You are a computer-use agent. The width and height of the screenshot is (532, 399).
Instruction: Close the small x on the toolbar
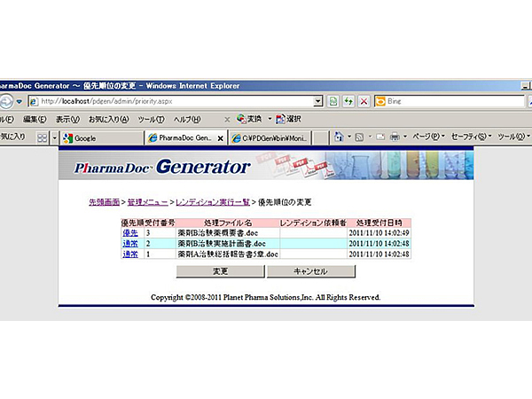coord(227,120)
